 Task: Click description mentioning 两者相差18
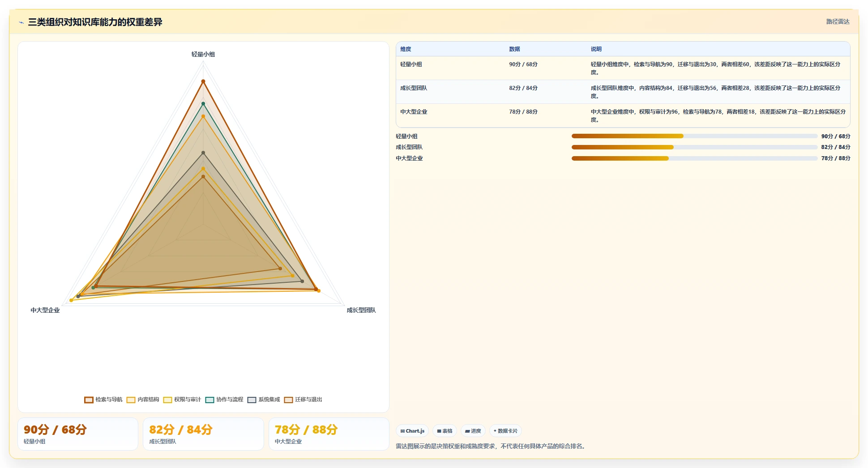click(718, 115)
